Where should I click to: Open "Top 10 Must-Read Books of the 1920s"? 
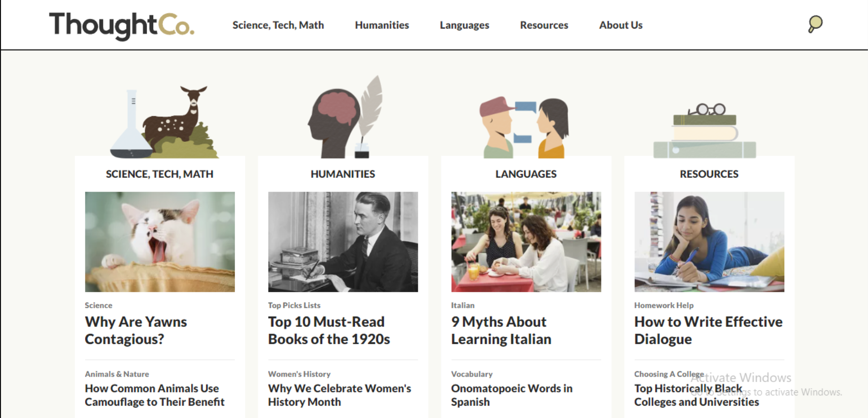pos(329,330)
